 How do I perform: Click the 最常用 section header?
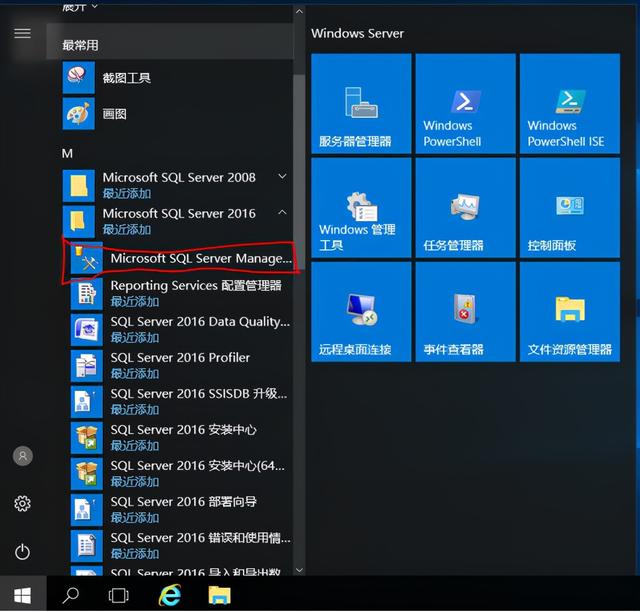80,45
